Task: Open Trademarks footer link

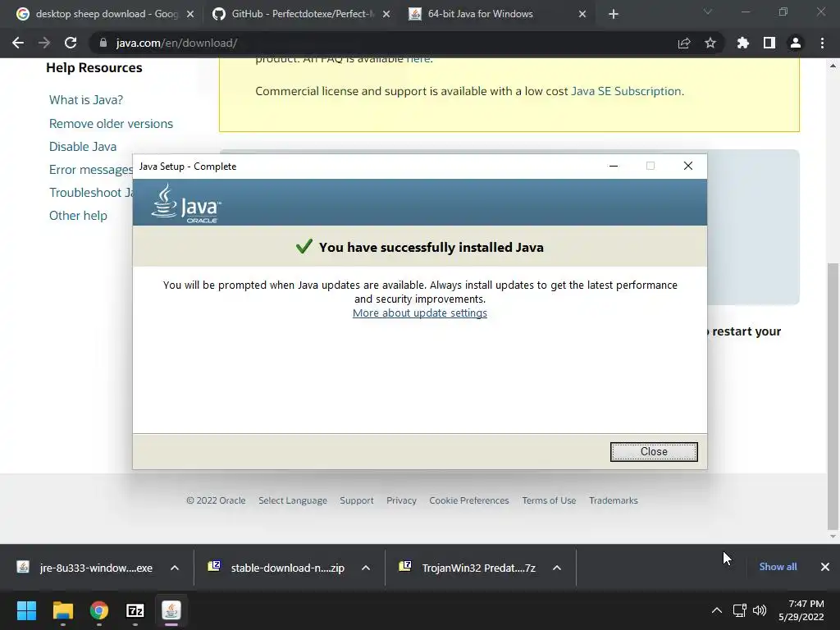Action: (x=614, y=500)
